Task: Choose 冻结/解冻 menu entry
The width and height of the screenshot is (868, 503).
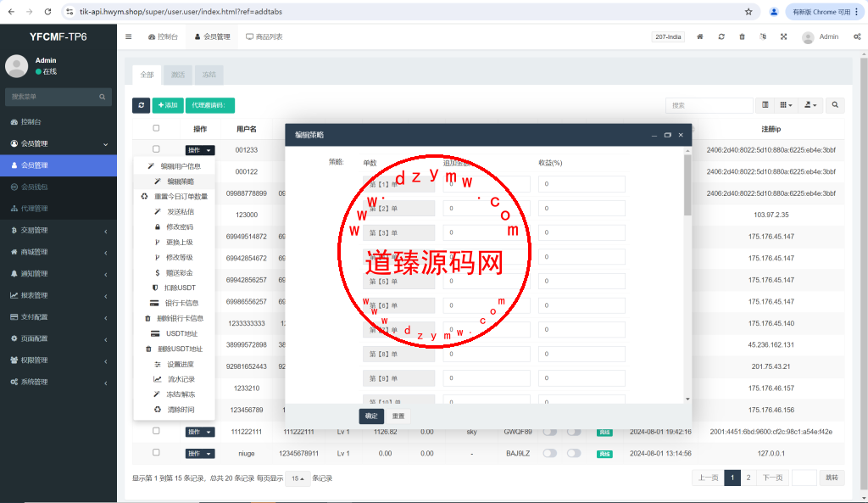Action: [175, 394]
